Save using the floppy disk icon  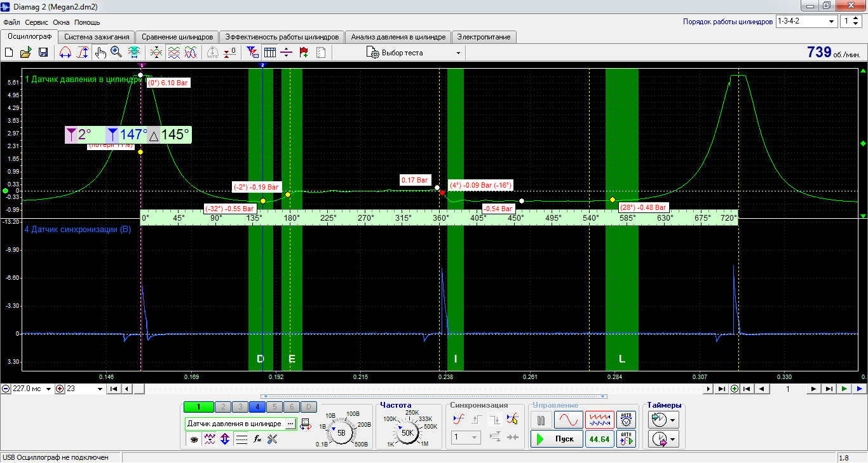43,53
